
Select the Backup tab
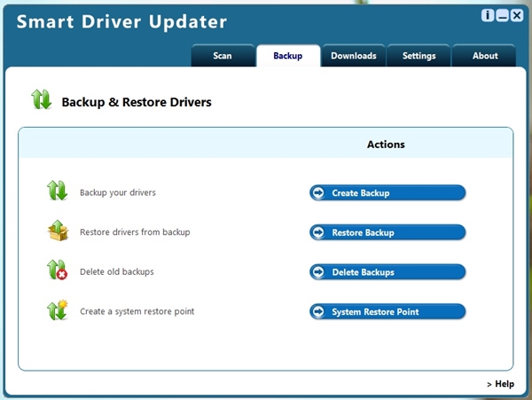tap(288, 56)
